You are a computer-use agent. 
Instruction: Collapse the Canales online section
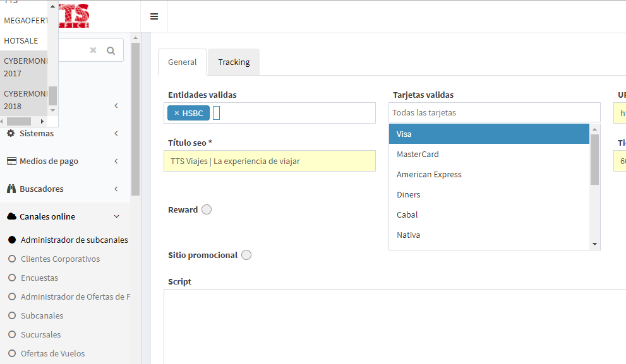click(x=116, y=216)
